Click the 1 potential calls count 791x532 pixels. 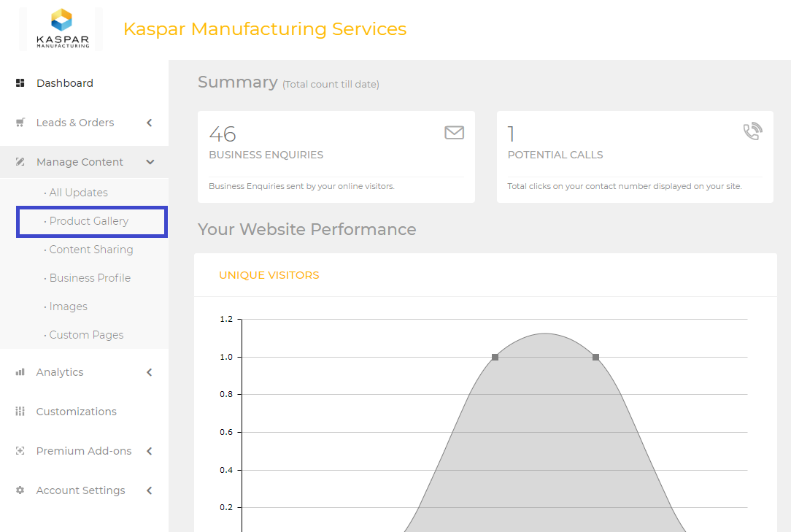tap(511, 134)
